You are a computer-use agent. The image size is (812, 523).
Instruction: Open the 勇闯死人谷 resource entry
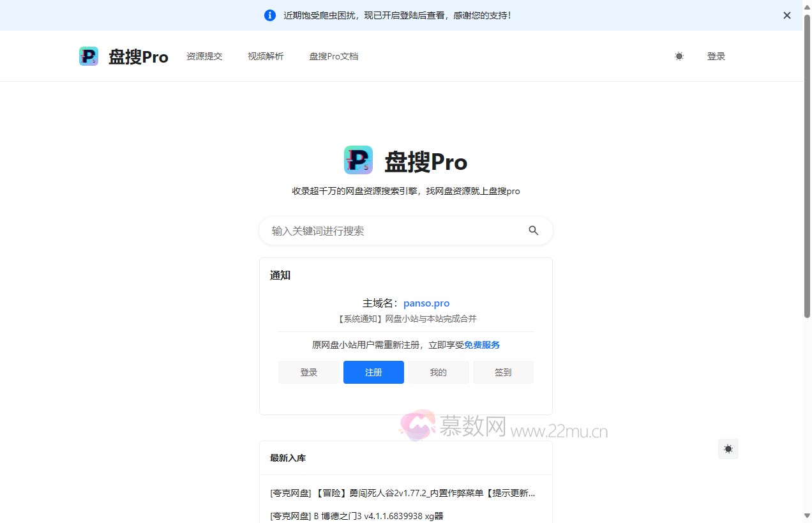[402, 492]
